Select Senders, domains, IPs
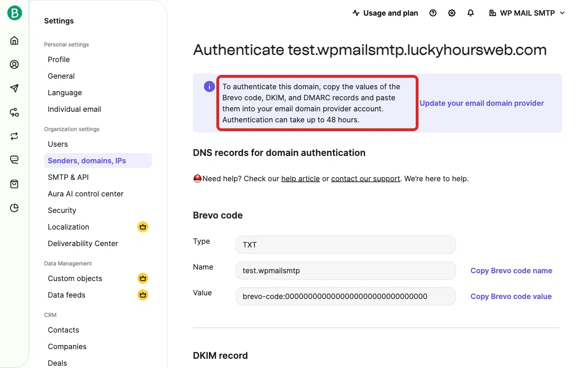Viewport: 588px width, 368px height. tap(98, 161)
